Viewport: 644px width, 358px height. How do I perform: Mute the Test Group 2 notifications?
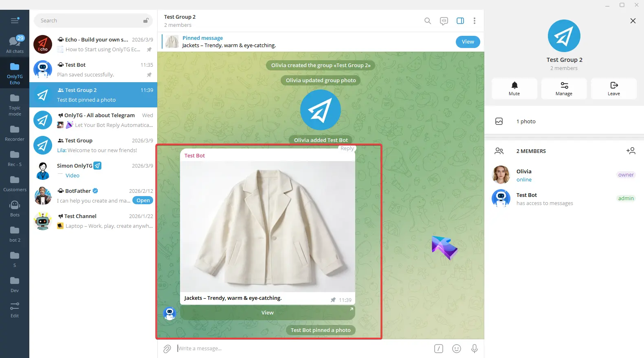tap(514, 88)
